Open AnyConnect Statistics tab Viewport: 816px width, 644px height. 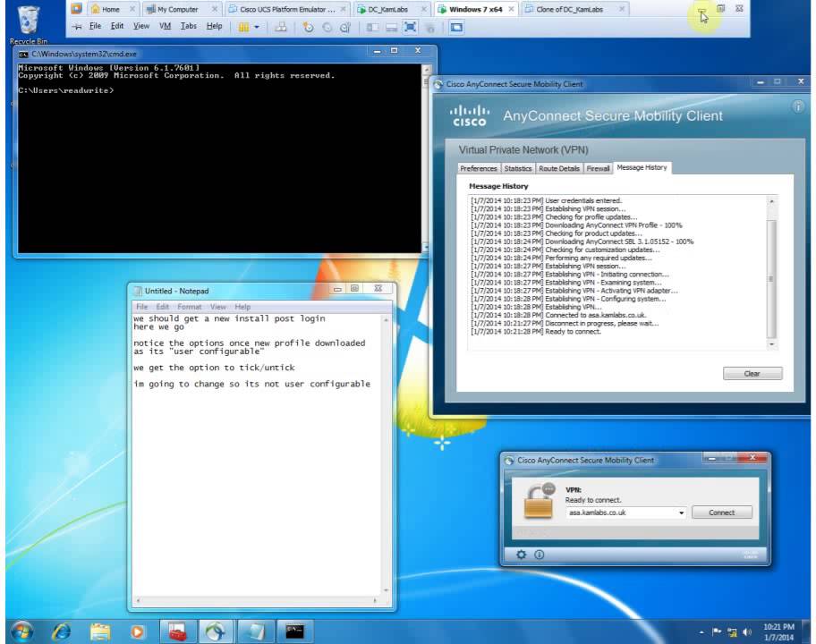[x=518, y=168]
